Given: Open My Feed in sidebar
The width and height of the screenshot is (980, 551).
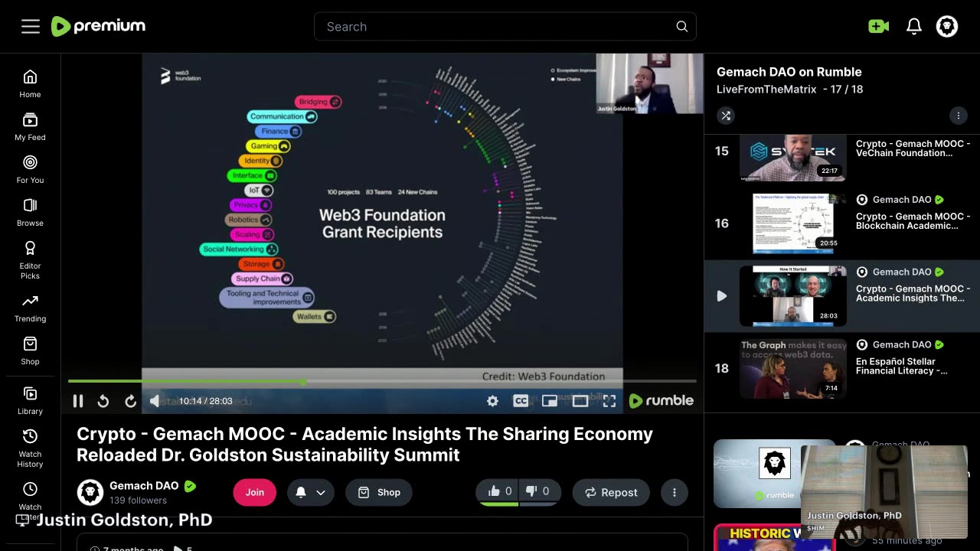Looking at the screenshot, I should [30, 126].
